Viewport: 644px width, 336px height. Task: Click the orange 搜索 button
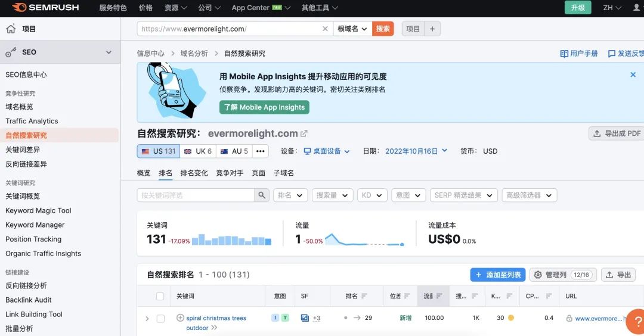(383, 29)
